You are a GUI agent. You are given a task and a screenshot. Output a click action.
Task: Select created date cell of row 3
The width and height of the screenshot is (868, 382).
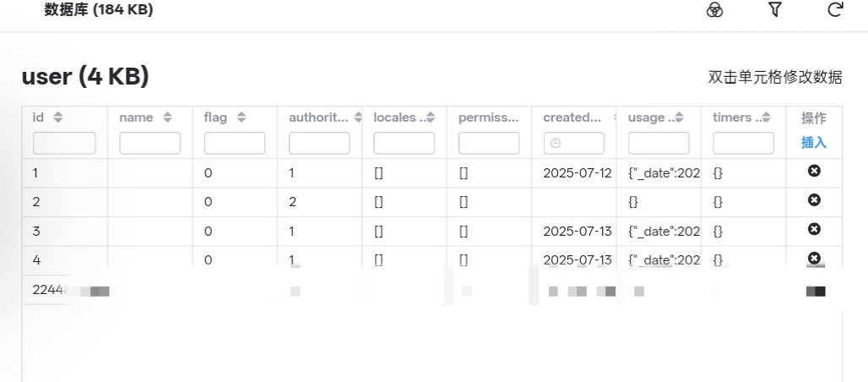pos(574,232)
